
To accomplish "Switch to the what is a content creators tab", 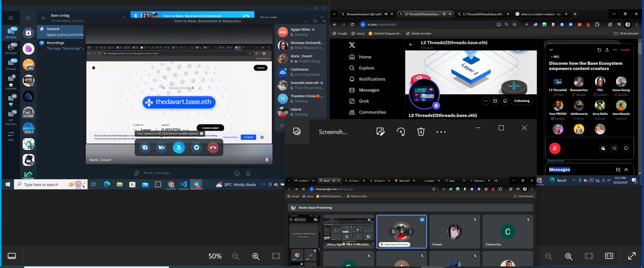I will coord(541,14).
